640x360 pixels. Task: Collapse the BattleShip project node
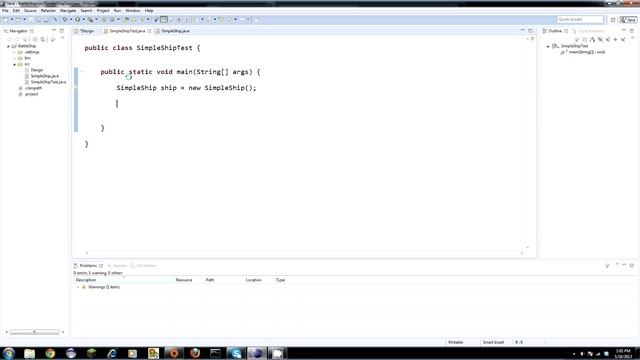coord(8,47)
